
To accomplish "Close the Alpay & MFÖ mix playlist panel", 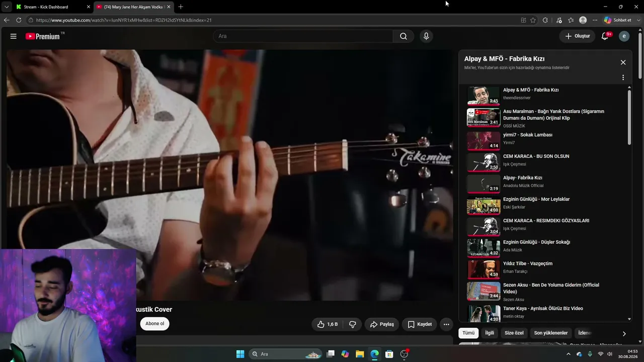I will coord(623,62).
